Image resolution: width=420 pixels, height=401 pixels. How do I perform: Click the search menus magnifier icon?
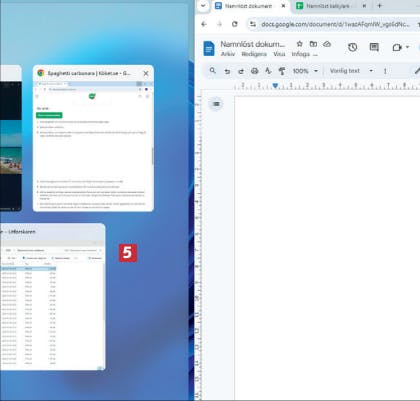click(x=212, y=71)
